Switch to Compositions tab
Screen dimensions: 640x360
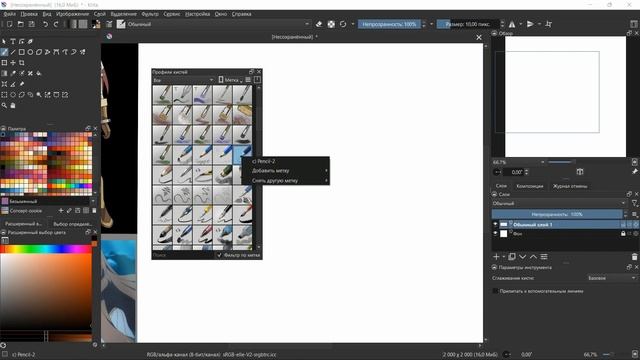click(x=529, y=186)
